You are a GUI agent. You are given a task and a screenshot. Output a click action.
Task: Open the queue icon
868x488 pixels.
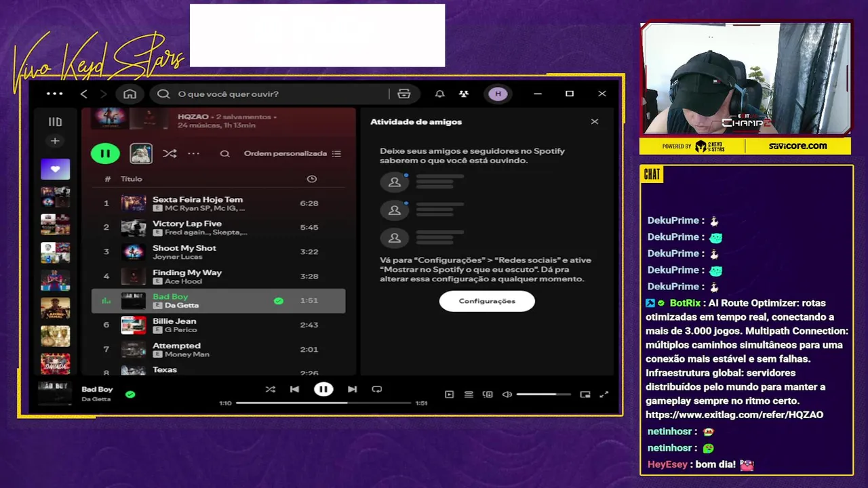[x=469, y=394]
